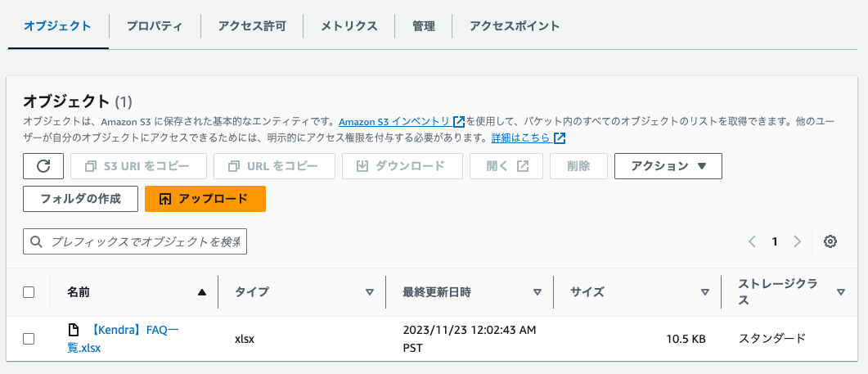Open the アクセス許可 tab
This screenshot has height=374, width=868.
point(252,25)
